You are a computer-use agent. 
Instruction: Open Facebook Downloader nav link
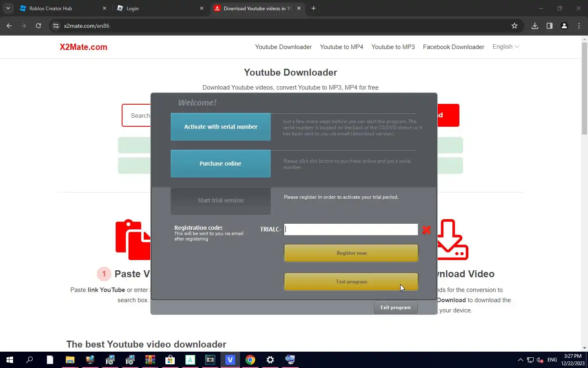453,47
